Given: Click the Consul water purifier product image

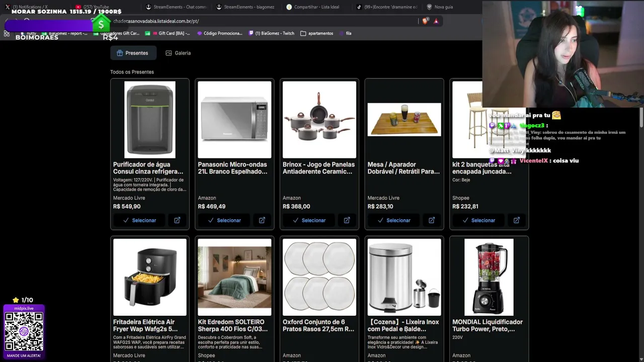Looking at the screenshot, I should click(x=150, y=120).
